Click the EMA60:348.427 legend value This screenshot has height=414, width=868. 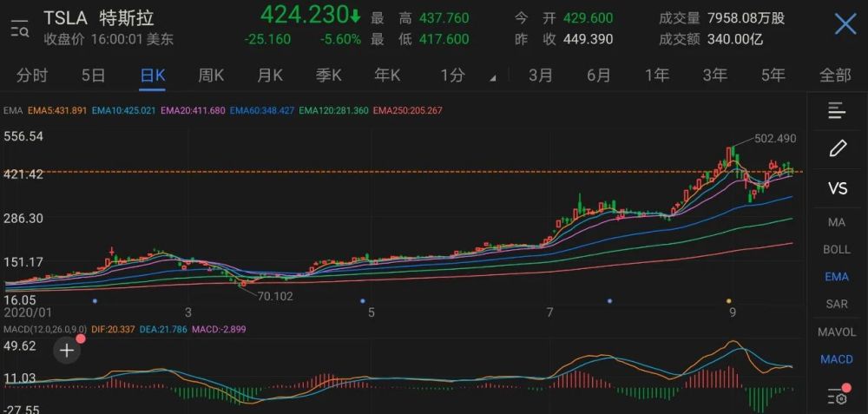pyautogui.click(x=262, y=111)
